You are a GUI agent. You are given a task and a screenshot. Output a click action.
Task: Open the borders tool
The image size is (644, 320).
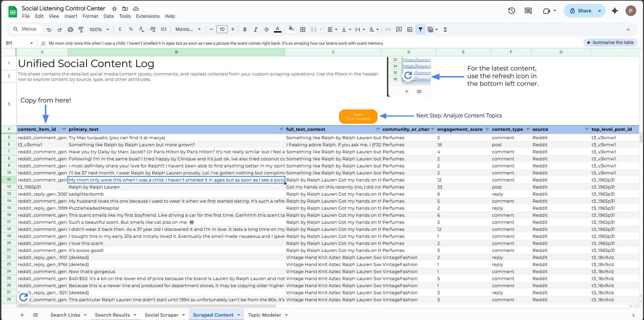303,30
